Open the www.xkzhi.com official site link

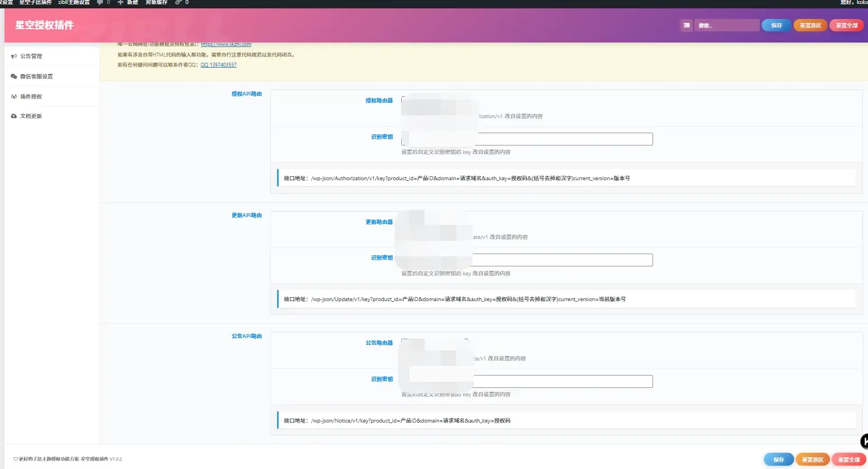pyautogui.click(x=226, y=44)
